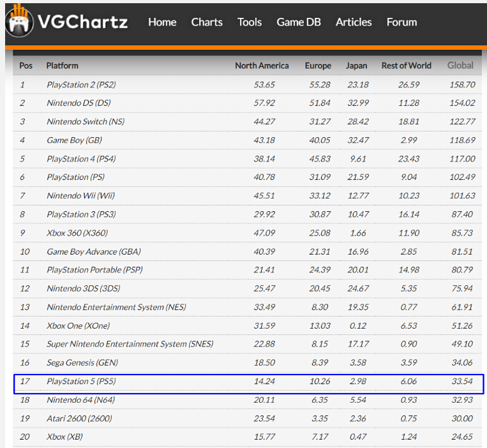Click SNES Japan value 17.17
The height and width of the screenshot is (448, 487).
(x=358, y=344)
